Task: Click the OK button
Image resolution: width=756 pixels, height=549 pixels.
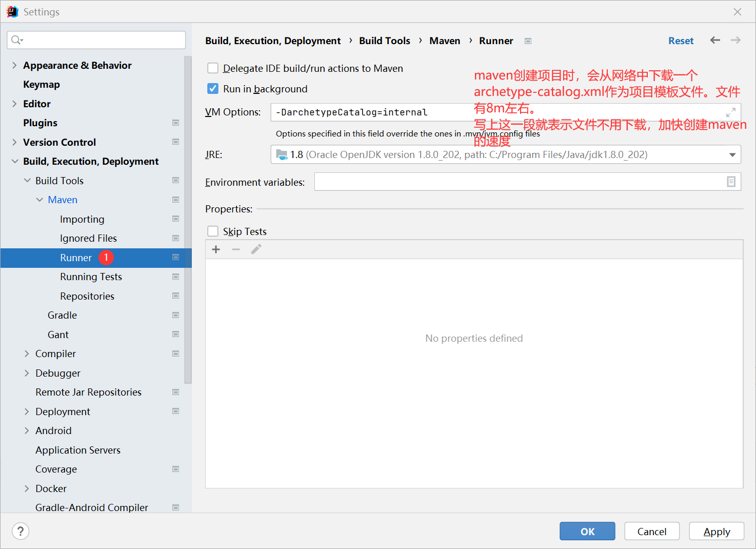Action: click(x=587, y=531)
